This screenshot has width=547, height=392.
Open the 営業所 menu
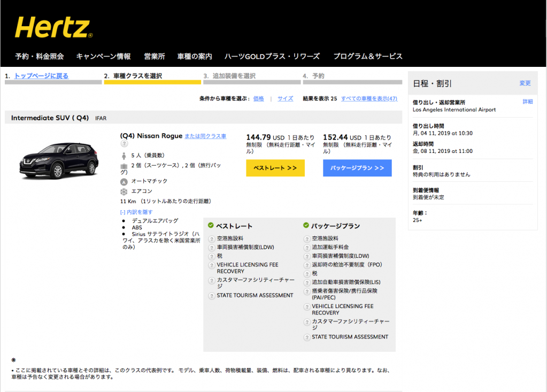coord(154,56)
